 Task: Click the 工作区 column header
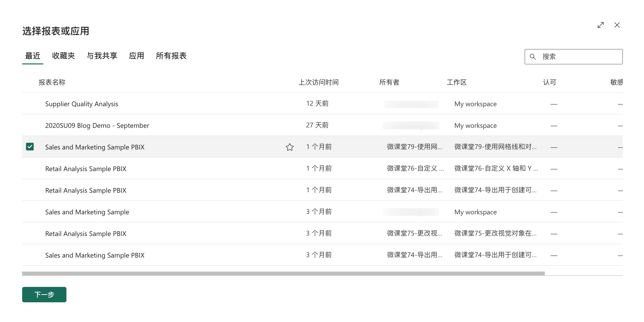point(457,82)
